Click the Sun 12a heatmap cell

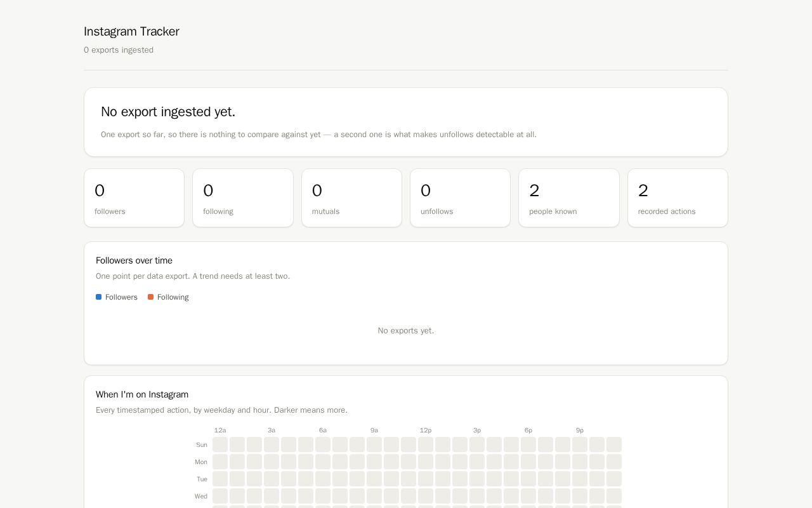(220, 444)
